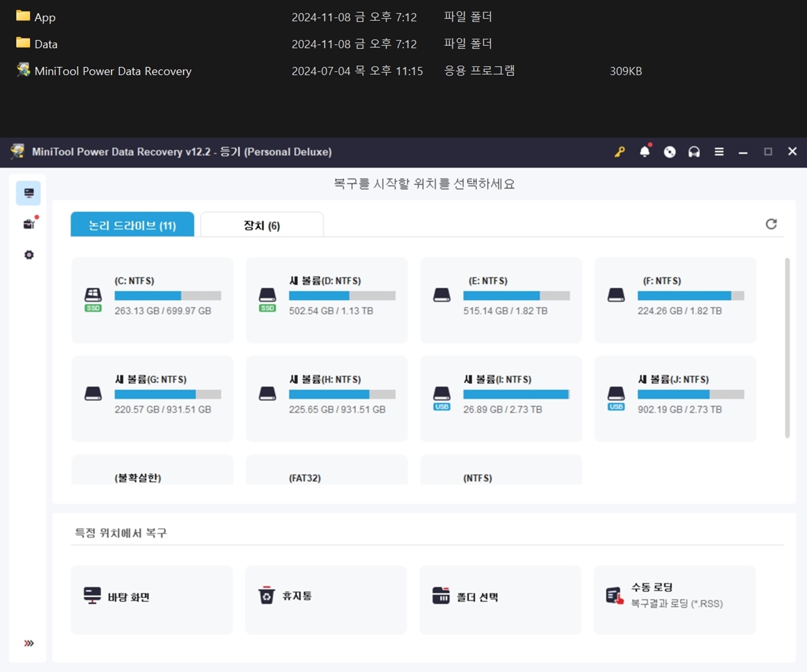Open the notifications bell icon
807x672 pixels.
(645, 151)
